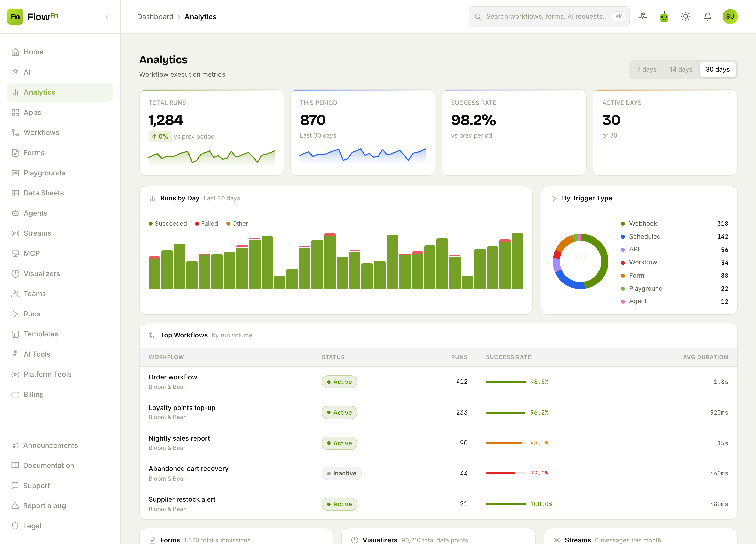
Task: Open the AI sparkle sidebar icon
Action: point(15,72)
